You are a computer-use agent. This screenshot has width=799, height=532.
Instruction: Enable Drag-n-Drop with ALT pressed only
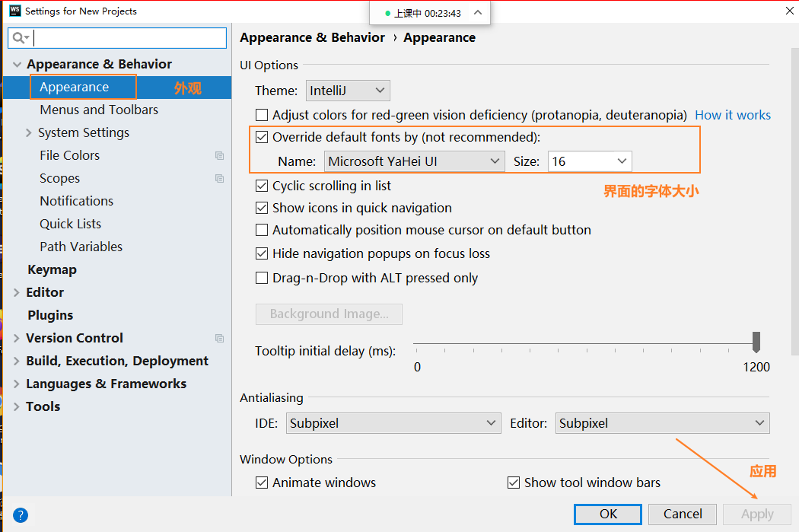click(262, 278)
